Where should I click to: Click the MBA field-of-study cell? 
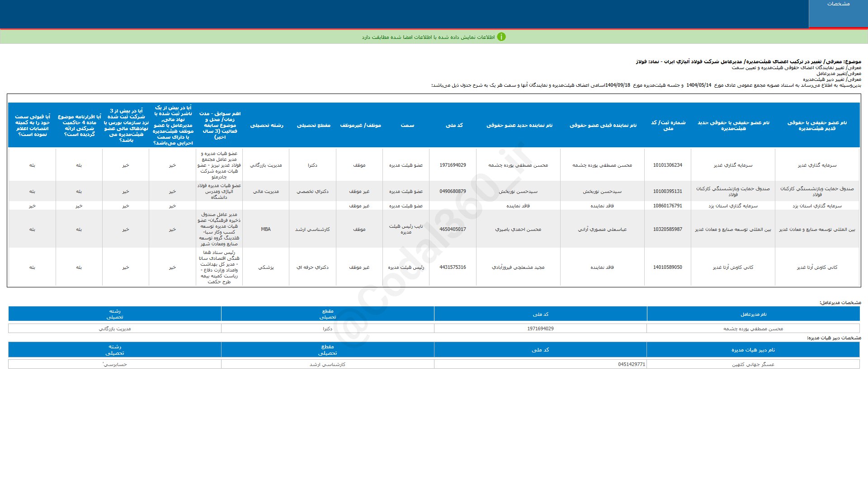click(x=266, y=230)
